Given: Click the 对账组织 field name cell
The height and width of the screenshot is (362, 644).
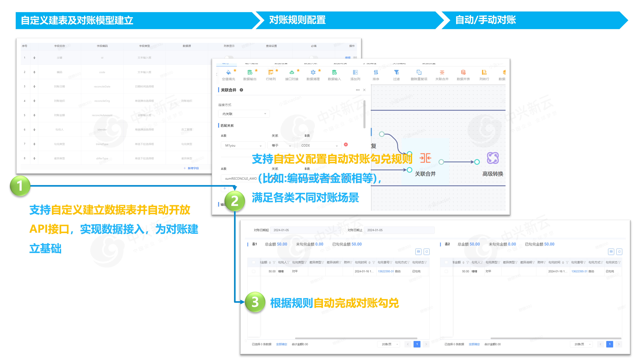Looking at the screenshot, I should tap(60, 101).
